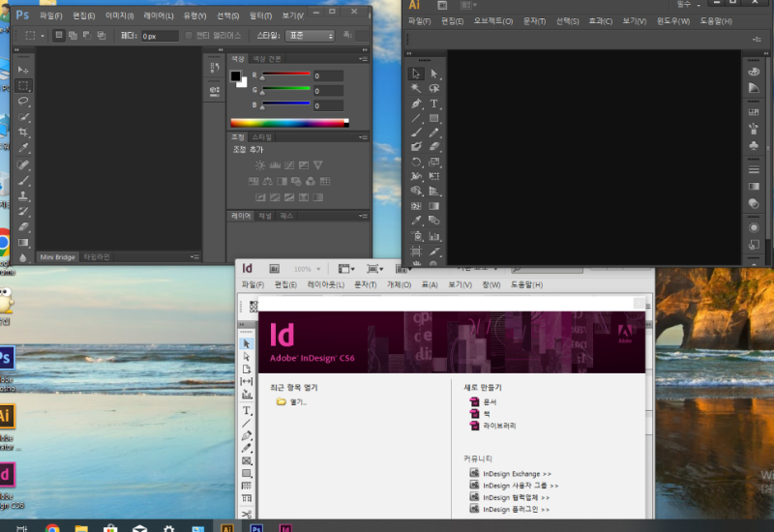Add a Vibrance adjustment in Photoshop
The width and height of the screenshot is (774, 532).
(318, 165)
